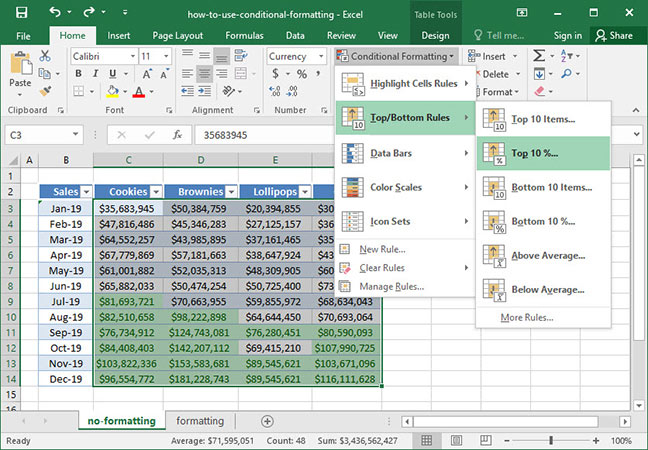Apply the red Font Color

click(139, 91)
